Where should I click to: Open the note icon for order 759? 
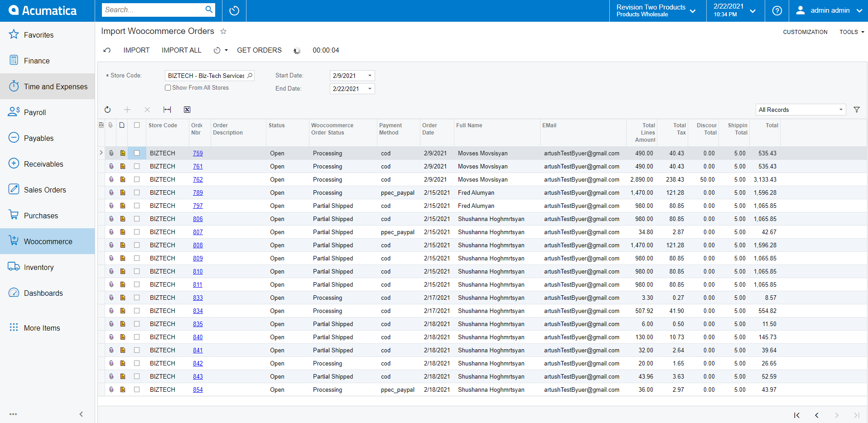tap(123, 153)
